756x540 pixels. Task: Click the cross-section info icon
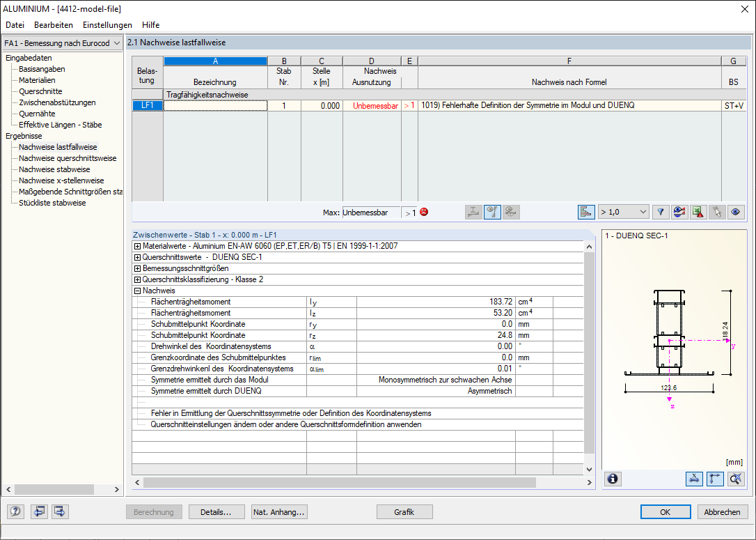point(613,479)
